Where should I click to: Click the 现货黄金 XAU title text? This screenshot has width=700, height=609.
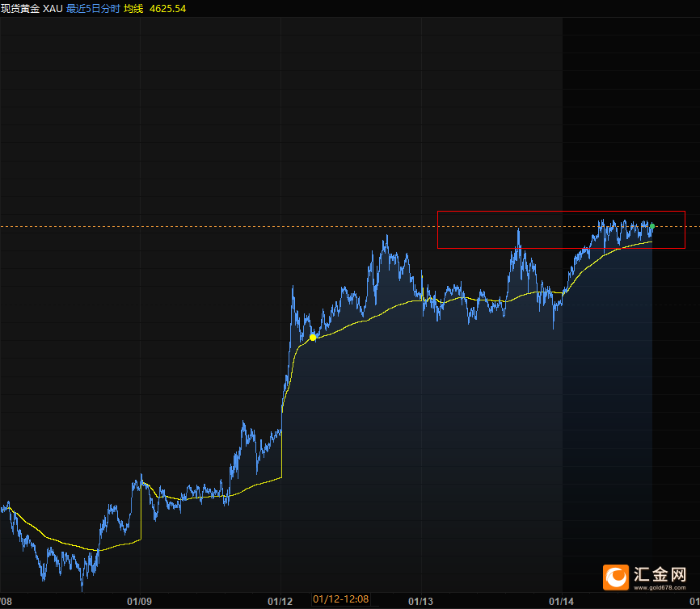click(x=32, y=8)
